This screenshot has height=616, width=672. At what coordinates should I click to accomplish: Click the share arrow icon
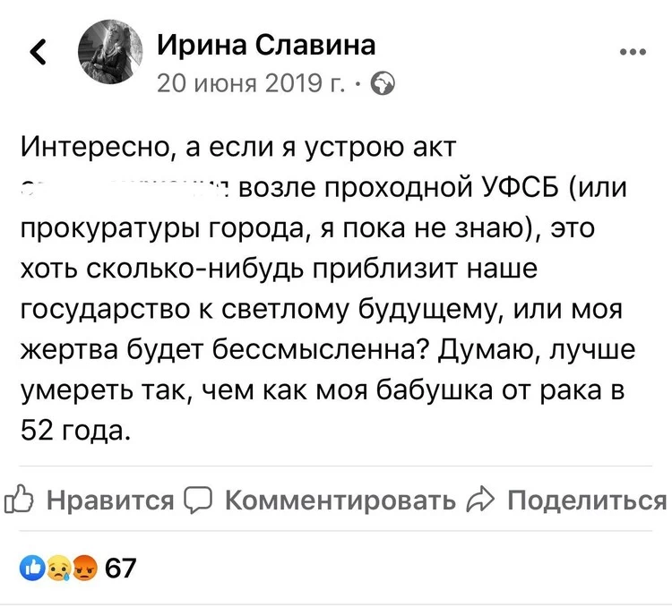[481, 500]
